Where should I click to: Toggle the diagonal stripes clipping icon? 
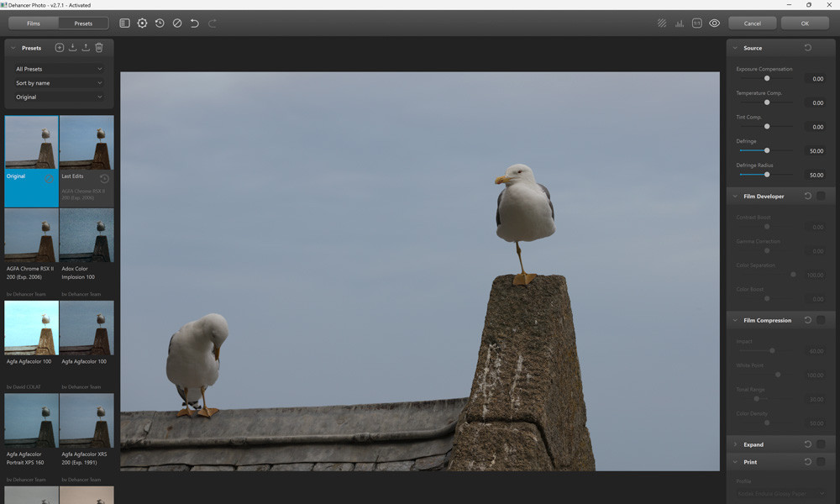click(662, 23)
